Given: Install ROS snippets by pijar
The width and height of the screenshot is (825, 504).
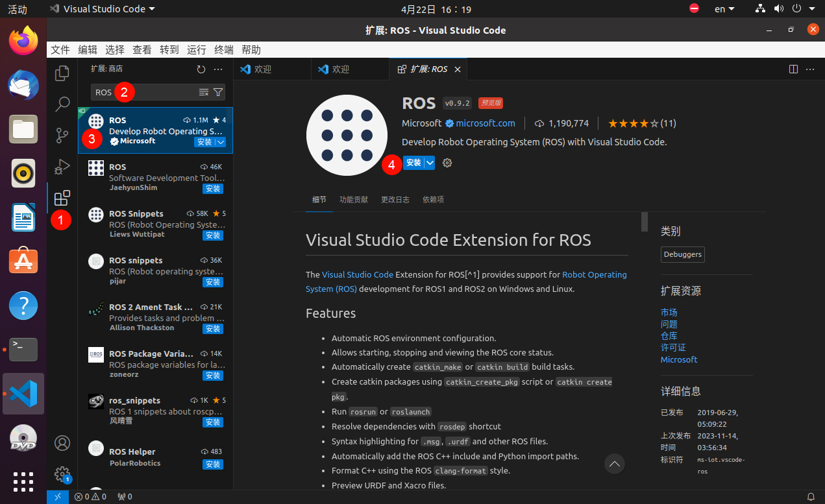Looking at the screenshot, I should pyautogui.click(x=213, y=282).
